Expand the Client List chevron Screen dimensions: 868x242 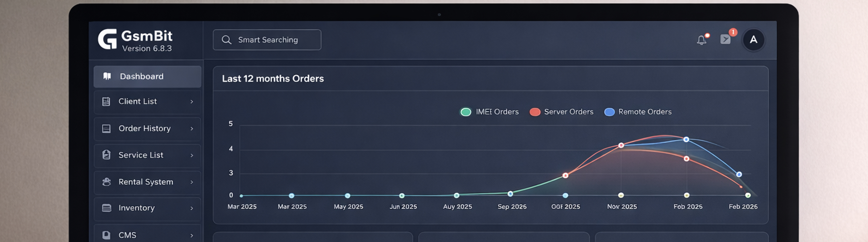tap(192, 102)
